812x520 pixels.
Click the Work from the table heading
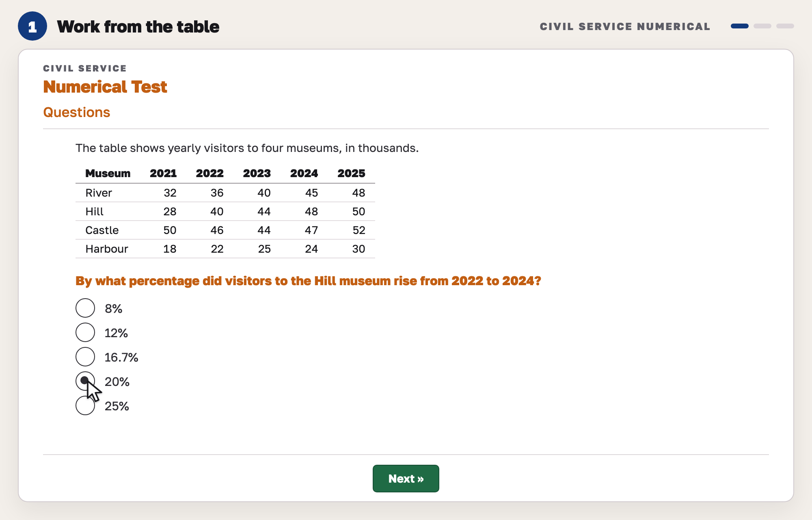click(138, 26)
